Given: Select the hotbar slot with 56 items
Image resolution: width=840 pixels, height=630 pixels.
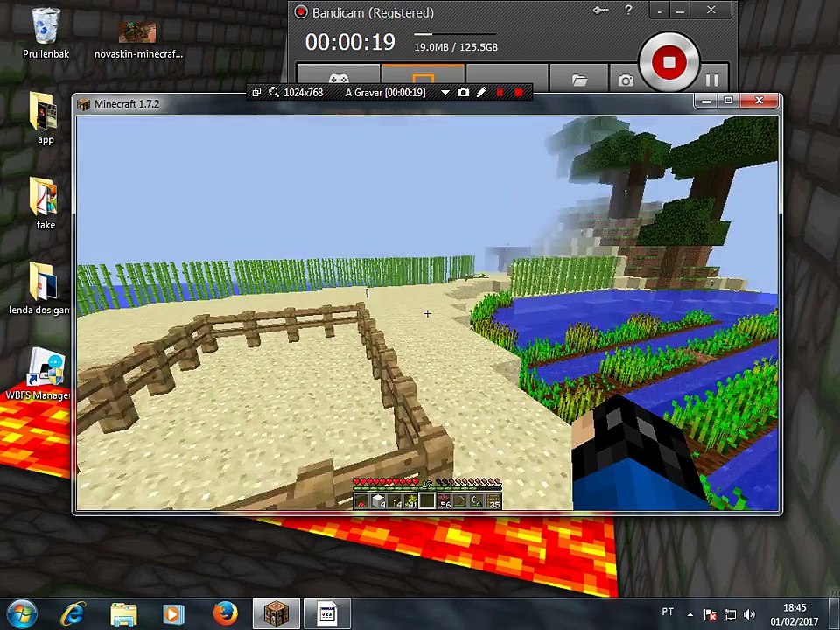Looking at the screenshot, I should [444, 500].
